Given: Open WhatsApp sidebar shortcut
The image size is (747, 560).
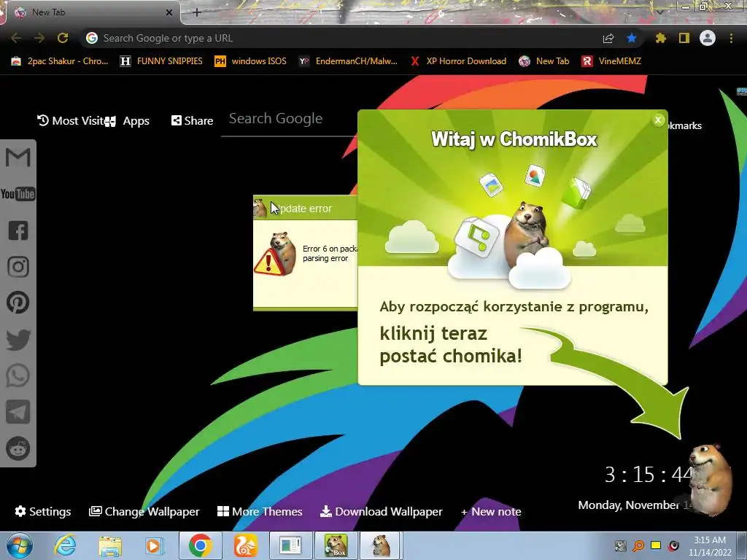Looking at the screenshot, I should (x=18, y=376).
